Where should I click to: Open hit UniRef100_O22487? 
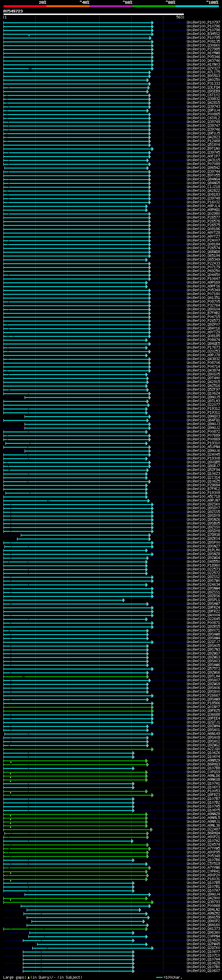click(x=203, y=829)
